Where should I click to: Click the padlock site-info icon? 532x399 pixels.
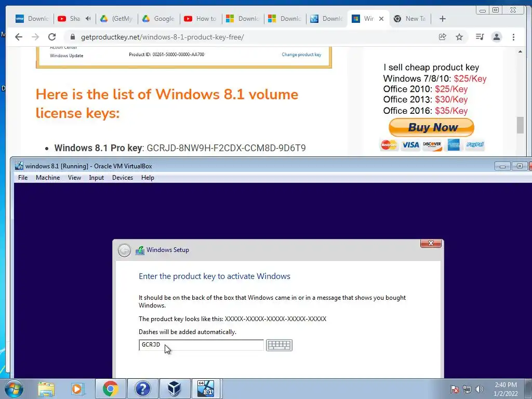[x=72, y=37]
